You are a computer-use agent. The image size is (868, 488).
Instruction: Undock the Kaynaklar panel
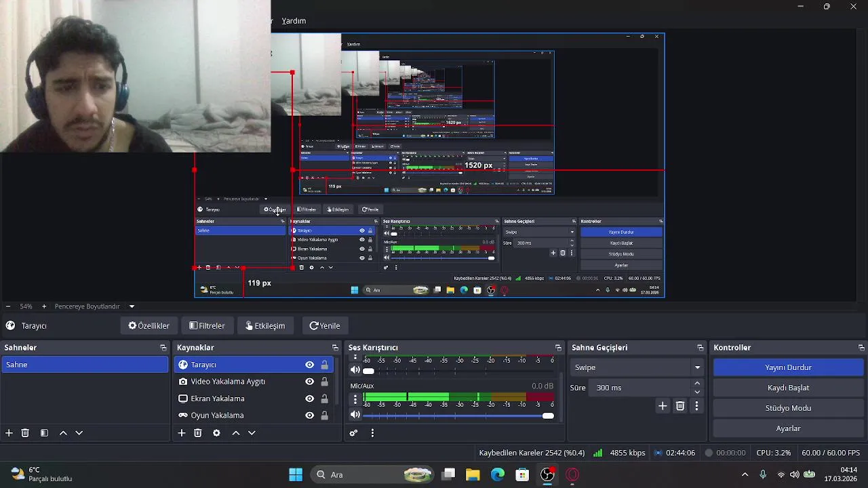click(334, 348)
